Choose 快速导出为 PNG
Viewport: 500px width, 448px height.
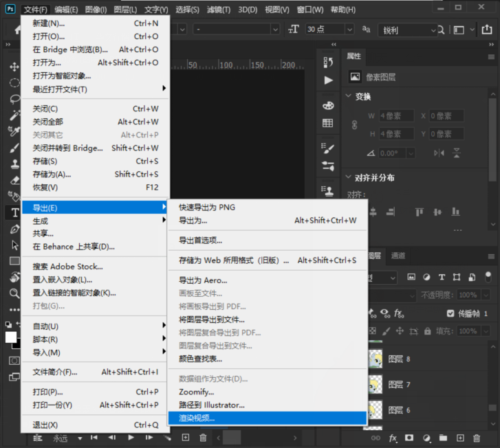(268, 208)
